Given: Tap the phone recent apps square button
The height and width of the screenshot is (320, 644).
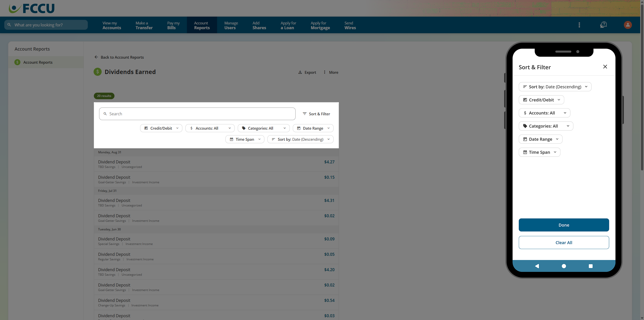Looking at the screenshot, I should pos(591,266).
